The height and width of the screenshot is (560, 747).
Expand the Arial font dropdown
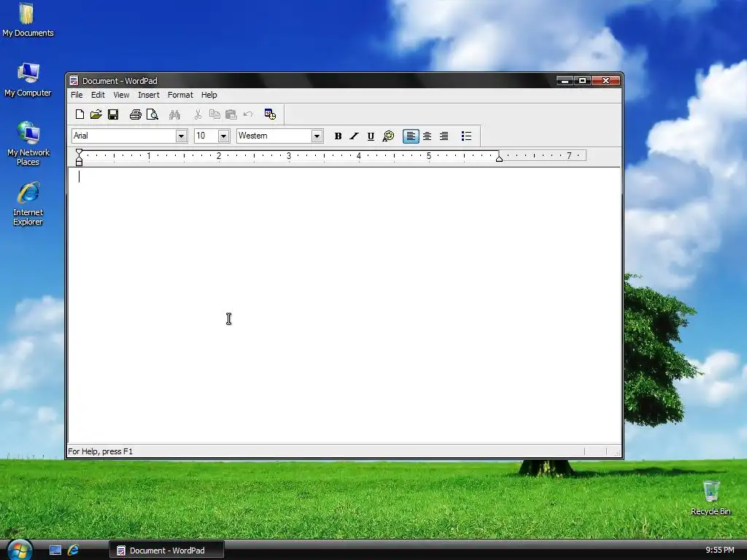pyautogui.click(x=181, y=136)
